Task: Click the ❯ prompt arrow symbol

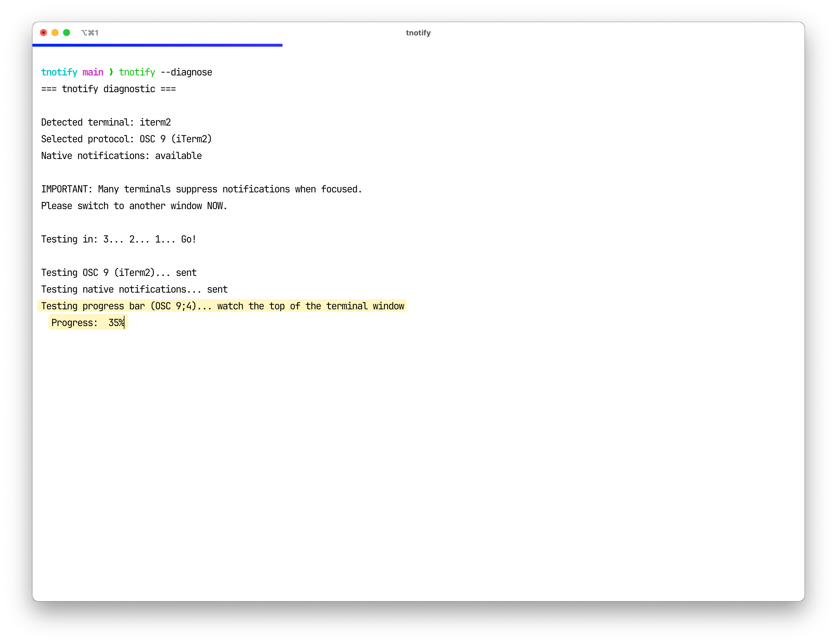Action: pyautogui.click(x=110, y=72)
